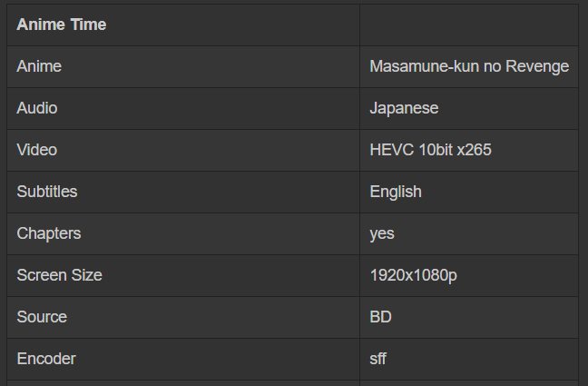Select the Source row label

42,317
